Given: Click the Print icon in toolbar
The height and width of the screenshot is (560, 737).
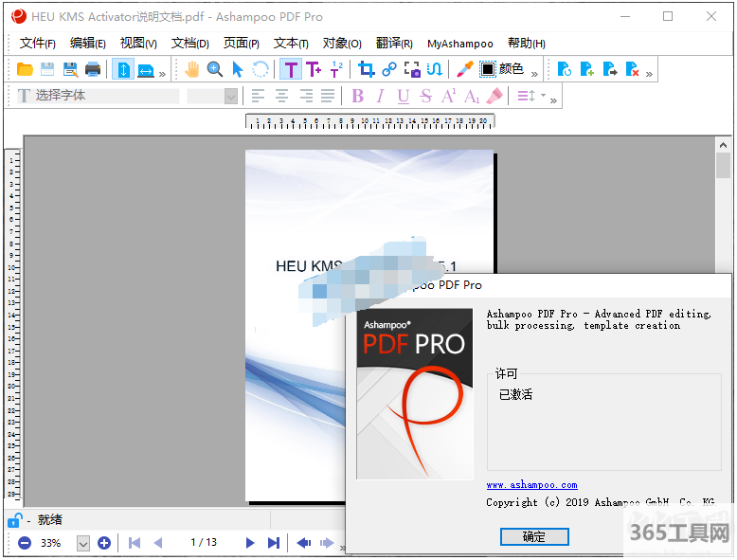Looking at the screenshot, I should point(93,69).
